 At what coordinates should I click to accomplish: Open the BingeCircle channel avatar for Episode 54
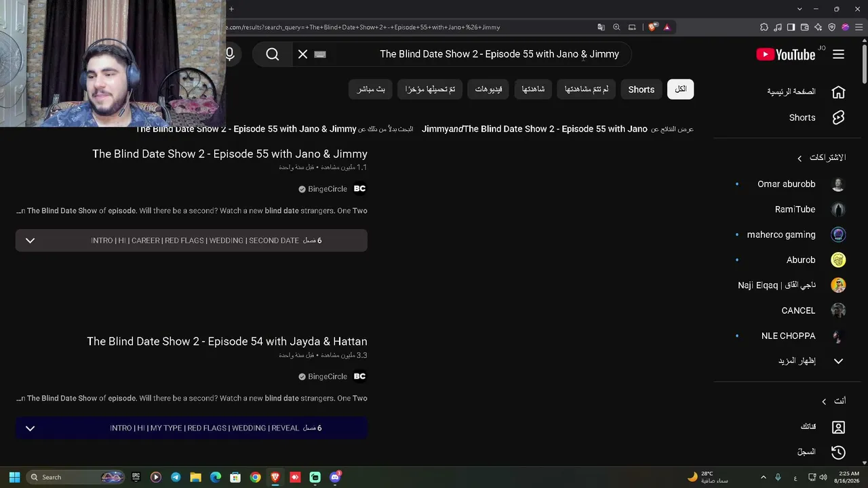359,376
